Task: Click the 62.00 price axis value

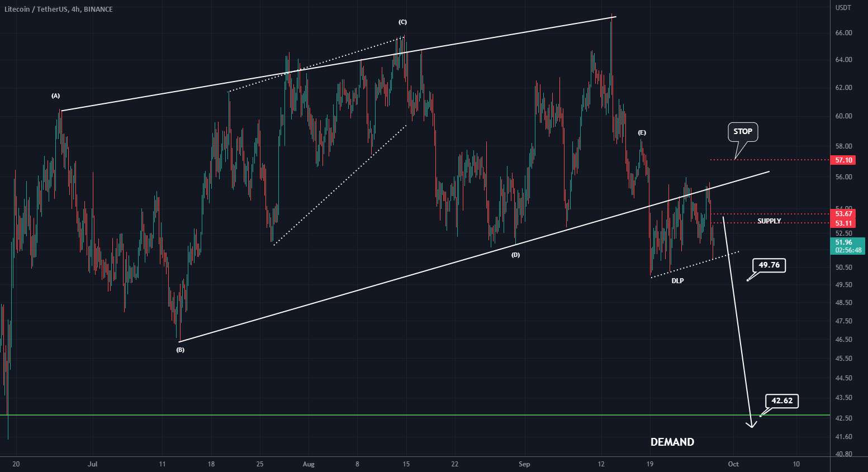Action: [x=844, y=88]
